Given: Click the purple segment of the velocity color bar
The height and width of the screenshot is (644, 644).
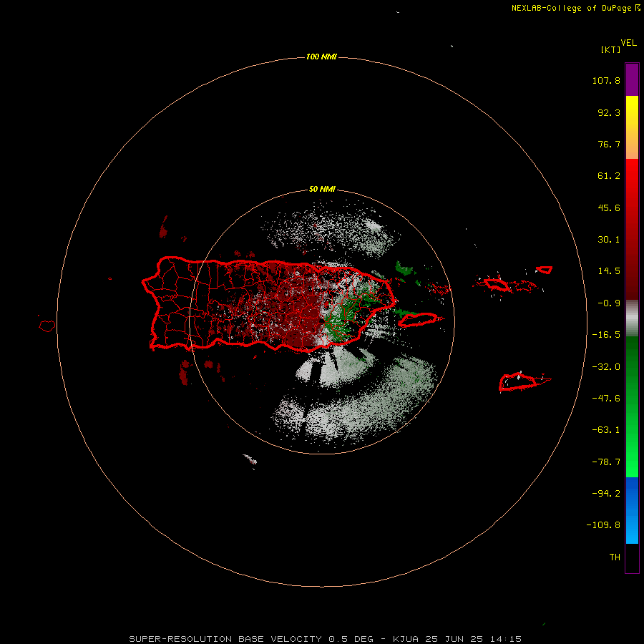Looking at the screenshot, I should click(632, 79).
